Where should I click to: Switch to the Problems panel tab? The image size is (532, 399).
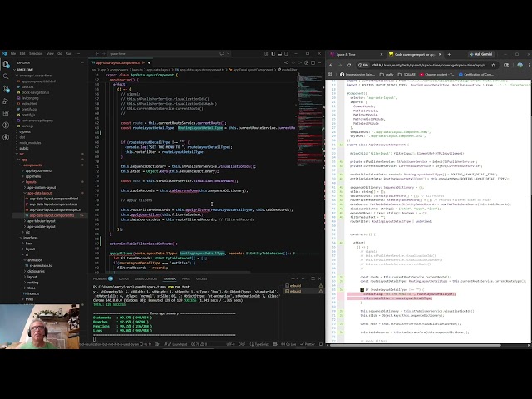(x=100, y=279)
